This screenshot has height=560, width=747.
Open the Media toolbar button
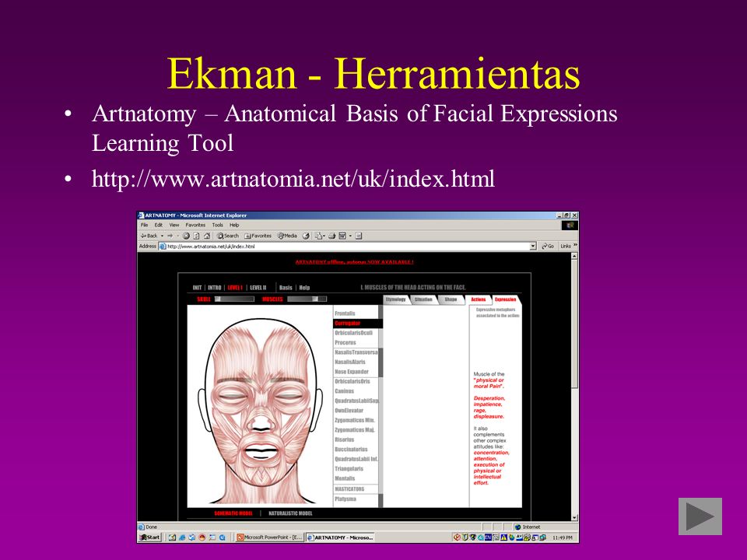(x=287, y=236)
